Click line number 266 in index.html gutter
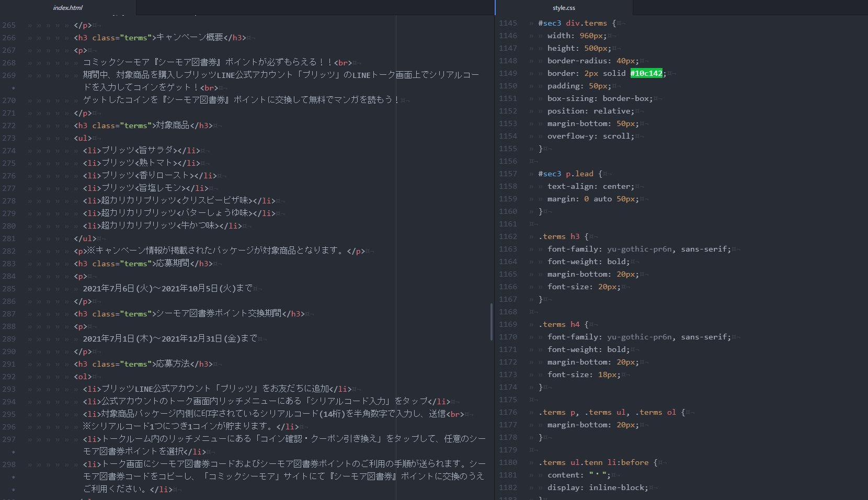 coord(9,38)
